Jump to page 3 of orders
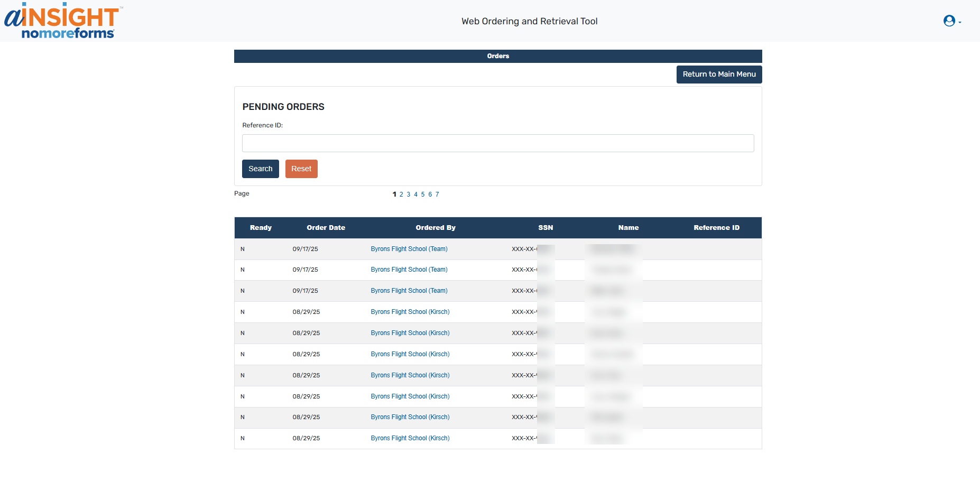The height and width of the screenshot is (491, 980). coord(409,194)
